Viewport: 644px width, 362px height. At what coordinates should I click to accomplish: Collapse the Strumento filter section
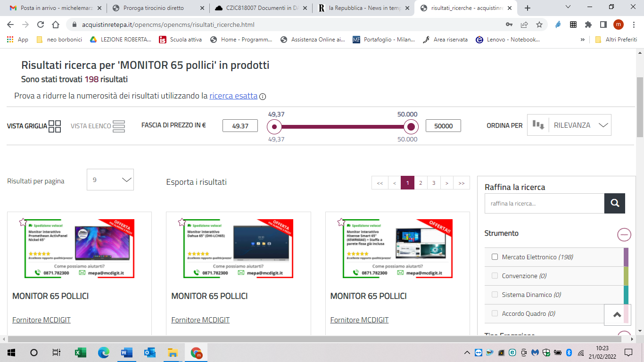624,234
